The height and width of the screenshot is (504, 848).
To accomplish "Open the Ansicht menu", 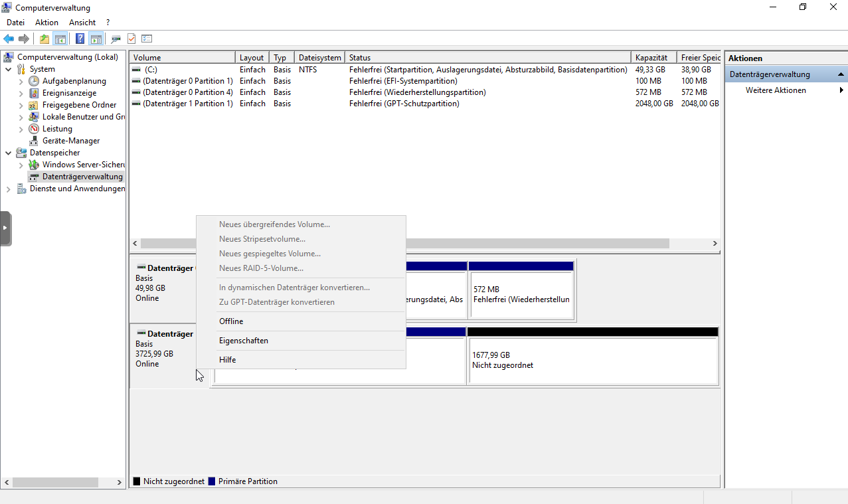I will (82, 23).
